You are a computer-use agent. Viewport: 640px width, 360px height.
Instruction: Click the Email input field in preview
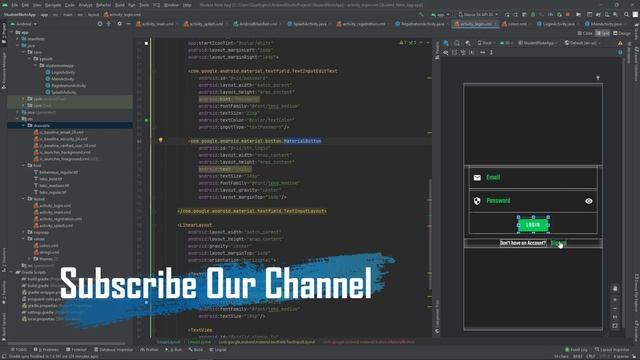coord(533,178)
